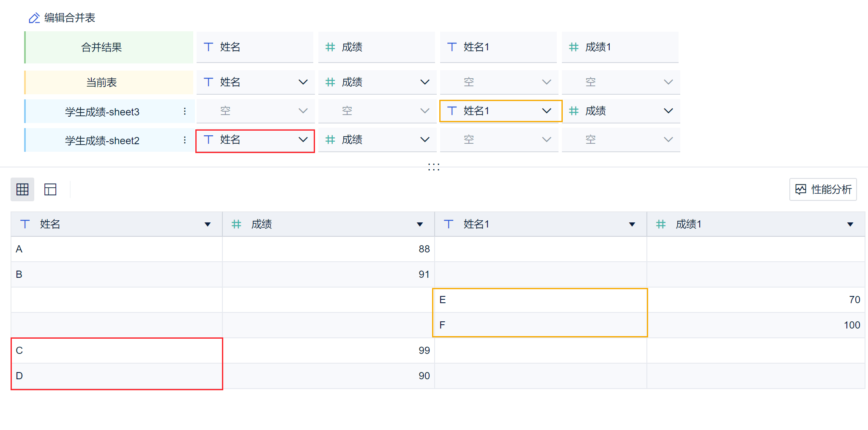Open filter arrow on 姓名 preview column header
This screenshot has width=868, height=430.
pos(208,225)
